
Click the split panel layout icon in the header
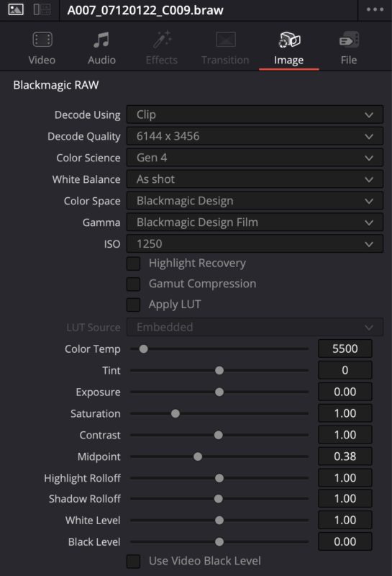(42, 9)
